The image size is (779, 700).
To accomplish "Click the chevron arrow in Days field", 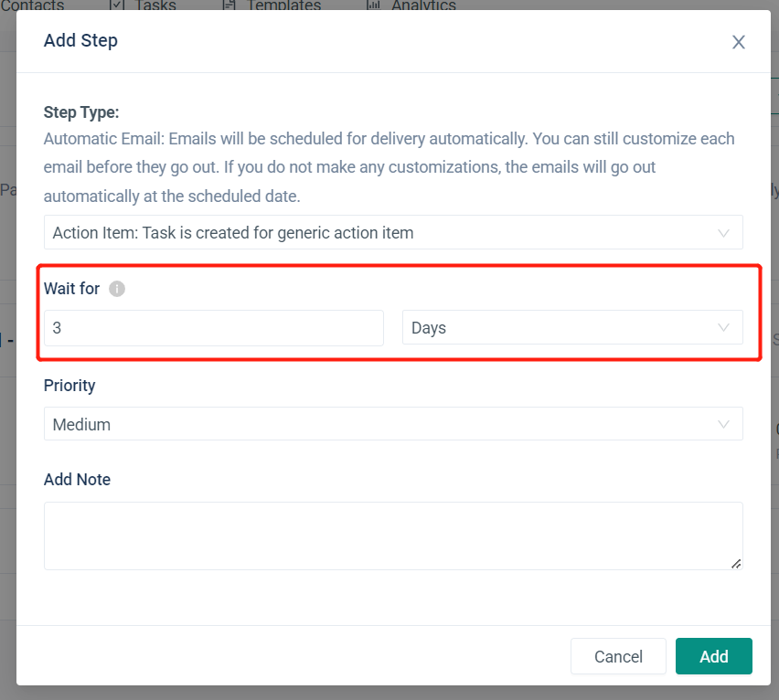I will 724,327.
